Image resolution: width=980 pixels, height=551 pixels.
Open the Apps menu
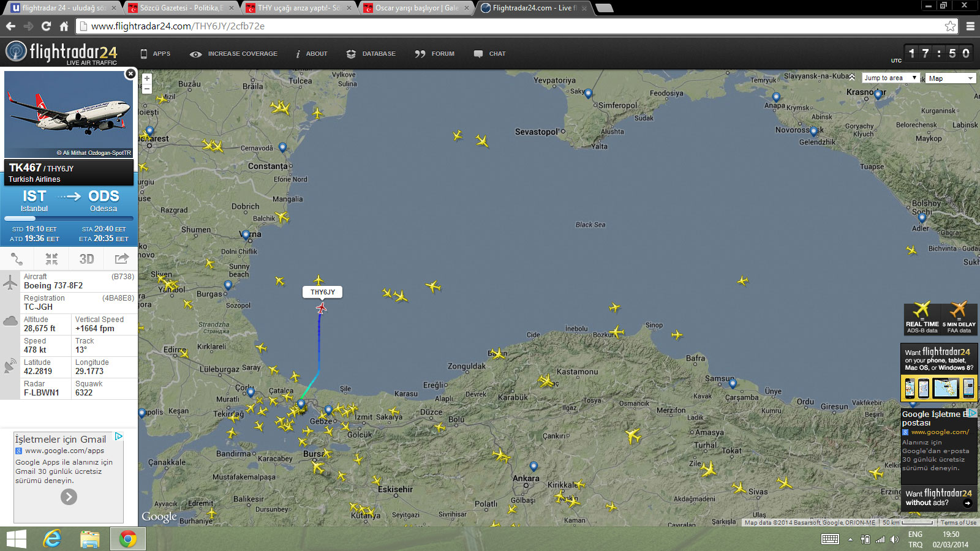[x=155, y=54]
